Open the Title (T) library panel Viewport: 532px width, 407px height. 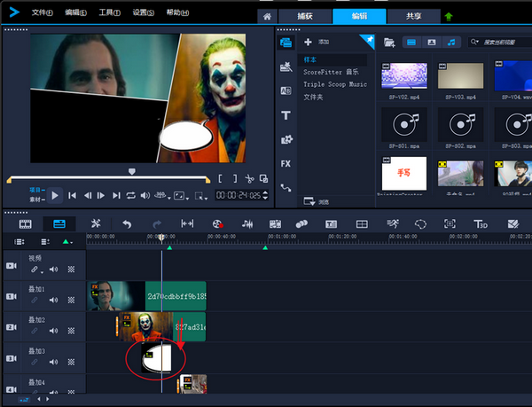(286, 115)
